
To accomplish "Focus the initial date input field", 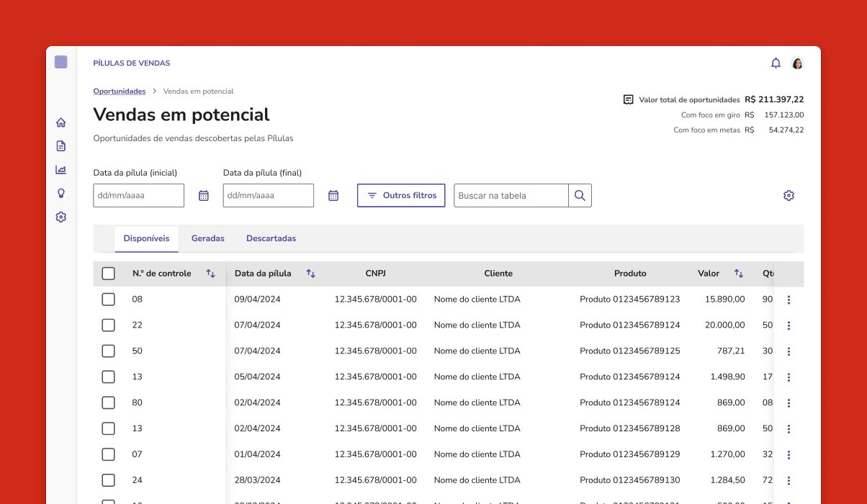I will [x=138, y=196].
